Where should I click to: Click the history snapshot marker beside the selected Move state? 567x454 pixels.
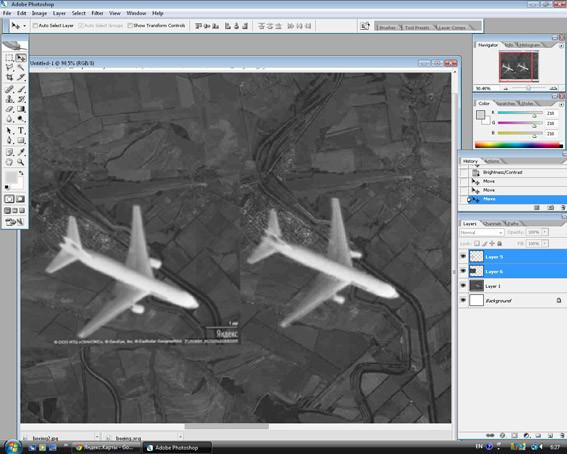(469, 199)
